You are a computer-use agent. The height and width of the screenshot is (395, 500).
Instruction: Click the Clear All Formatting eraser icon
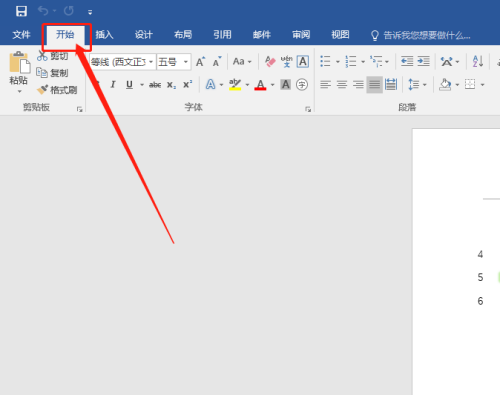tap(270, 62)
